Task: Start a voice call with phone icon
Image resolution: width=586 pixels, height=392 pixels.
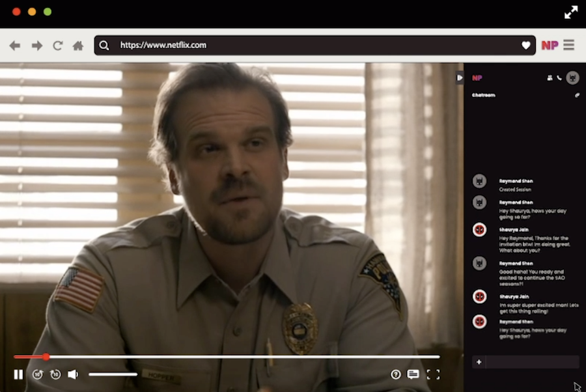Action: coord(559,78)
